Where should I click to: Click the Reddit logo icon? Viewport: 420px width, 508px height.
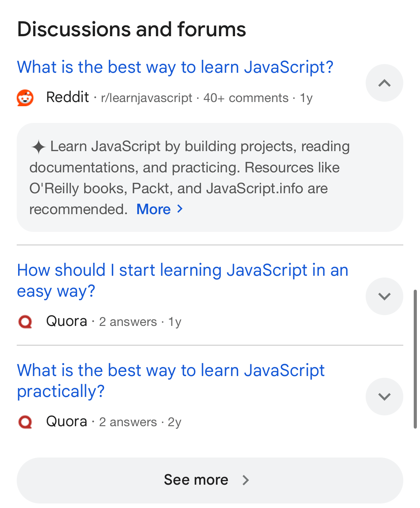click(25, 98)
